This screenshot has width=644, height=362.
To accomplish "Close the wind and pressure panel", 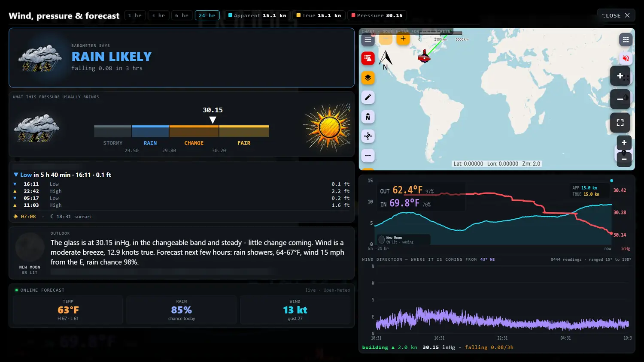I will pos(616,15).
